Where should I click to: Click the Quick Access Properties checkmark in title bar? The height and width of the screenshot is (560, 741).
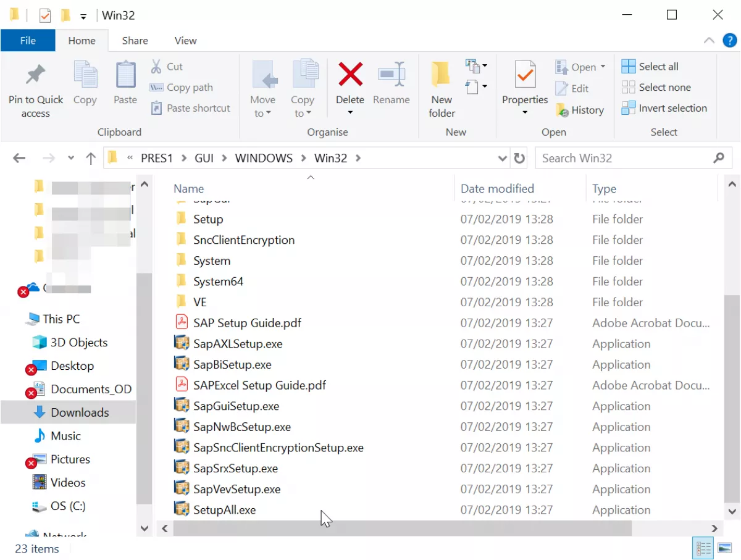45,15
